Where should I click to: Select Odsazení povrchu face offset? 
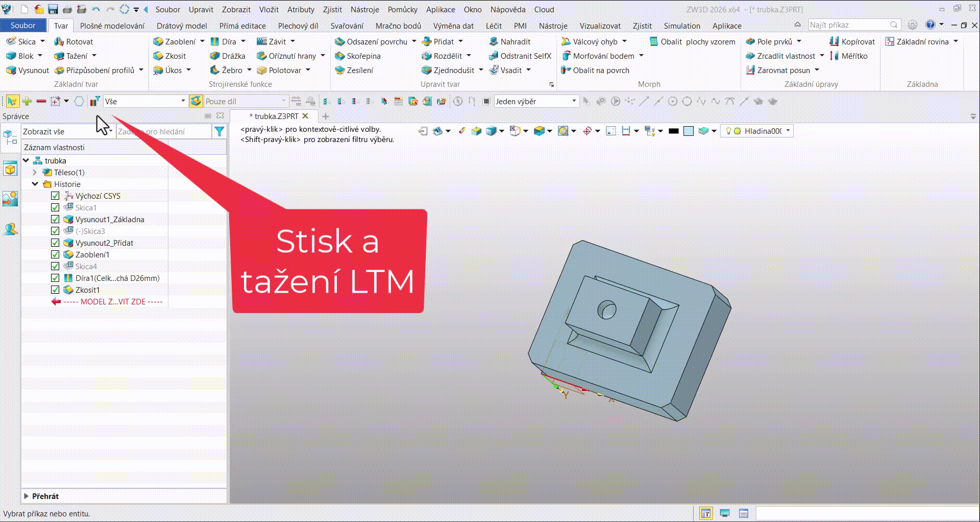(x=371, y=41)
